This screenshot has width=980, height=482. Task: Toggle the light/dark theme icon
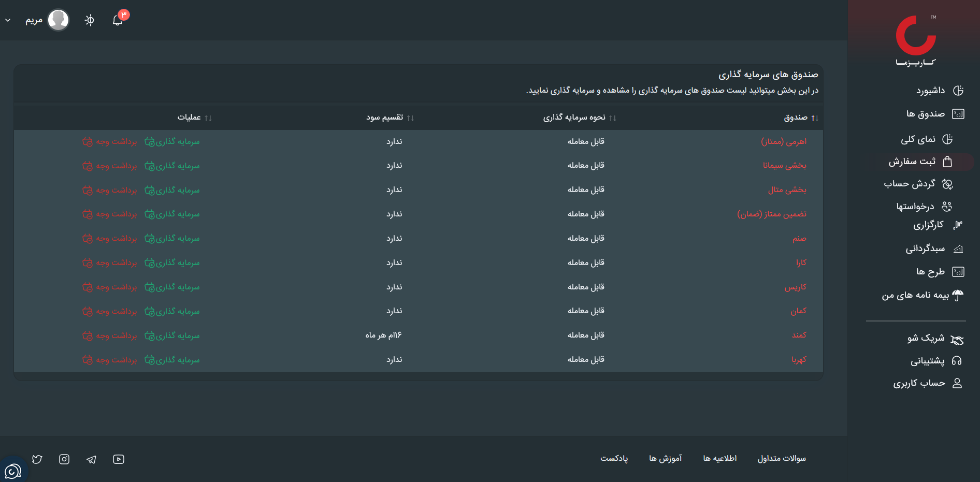(x=90, y=20)
